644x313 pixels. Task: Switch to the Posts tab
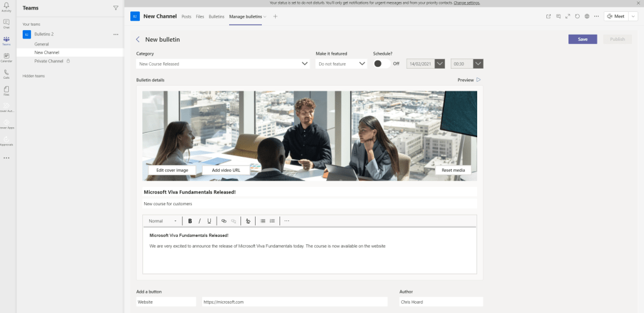click(x=186, y=16)
